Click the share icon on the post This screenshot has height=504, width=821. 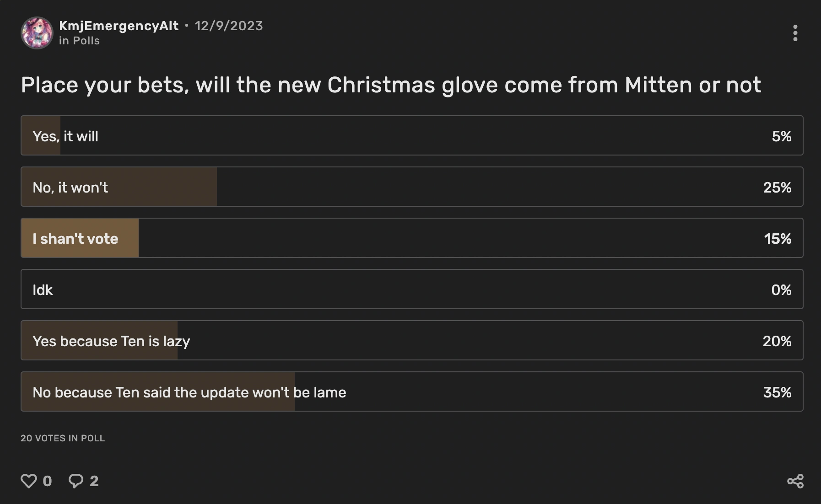(x=795, y=481)
